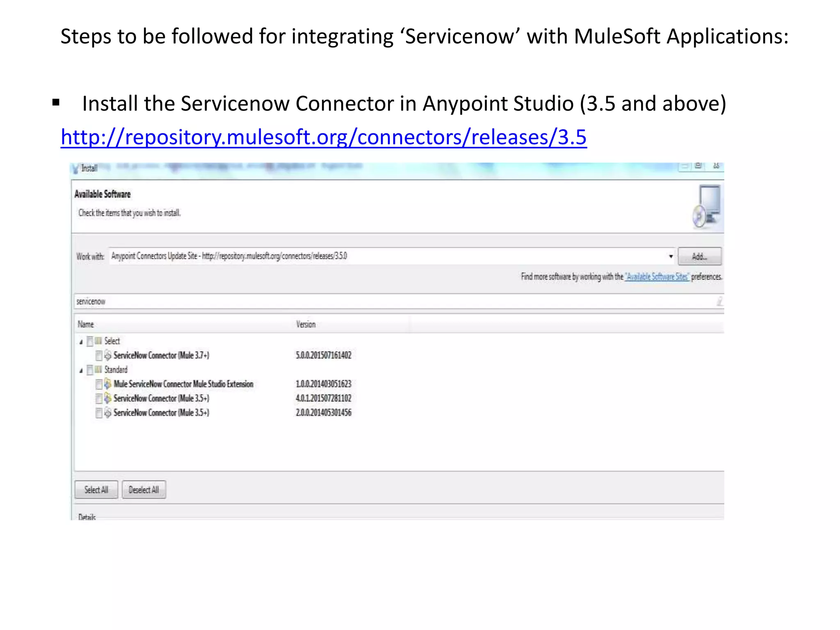This screenshot has height=630, width=840.
Task: Collapse the Select category tree node
Action: 81,341
